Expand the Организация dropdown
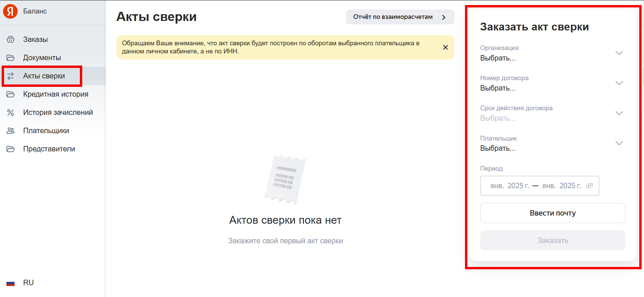Viewport: 644px width, 297px height. pyautogui.click(x=619, y=53)
